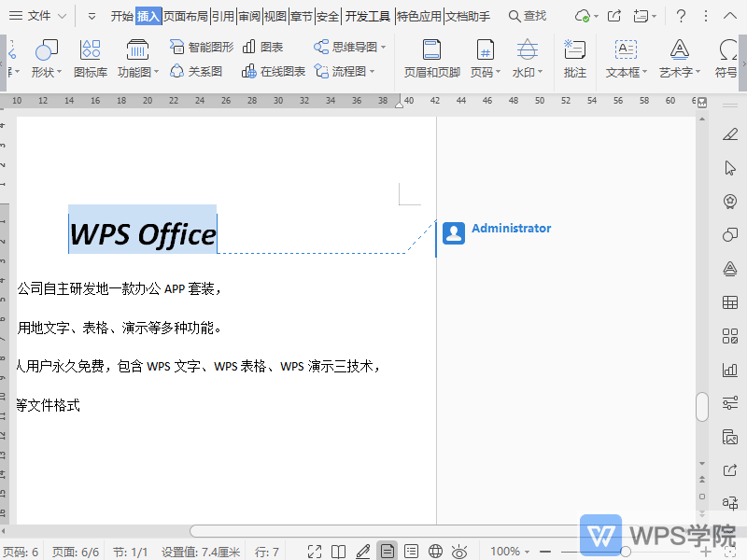Switch to full screen view in status bar

[x=315, y=552]
